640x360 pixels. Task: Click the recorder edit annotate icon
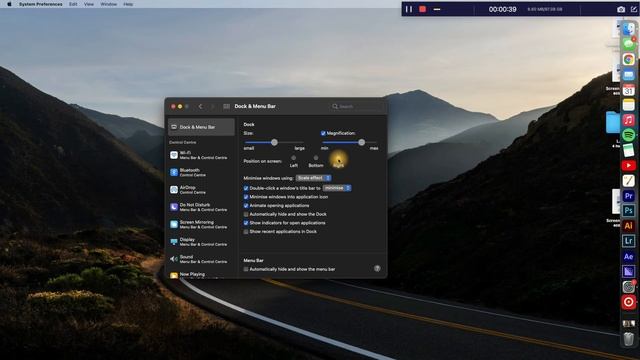(x=634, y=9)
